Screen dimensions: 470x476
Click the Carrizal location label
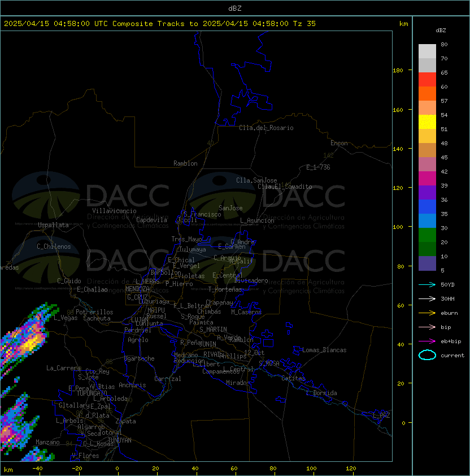[167, 379]
